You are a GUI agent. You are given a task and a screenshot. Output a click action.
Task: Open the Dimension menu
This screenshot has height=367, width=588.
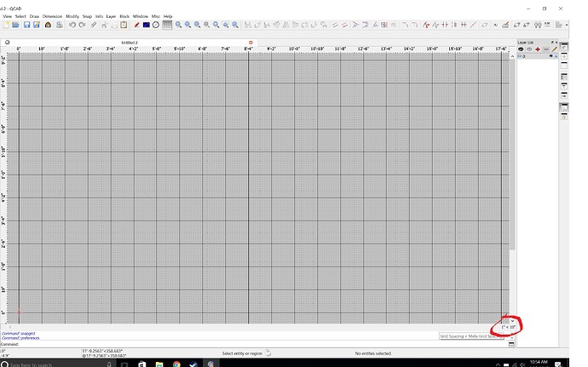click(x=52, y=16)
